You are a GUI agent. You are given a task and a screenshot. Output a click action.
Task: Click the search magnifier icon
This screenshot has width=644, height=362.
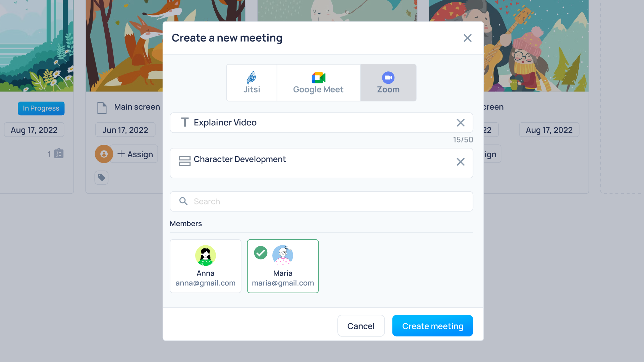point(183,201)
